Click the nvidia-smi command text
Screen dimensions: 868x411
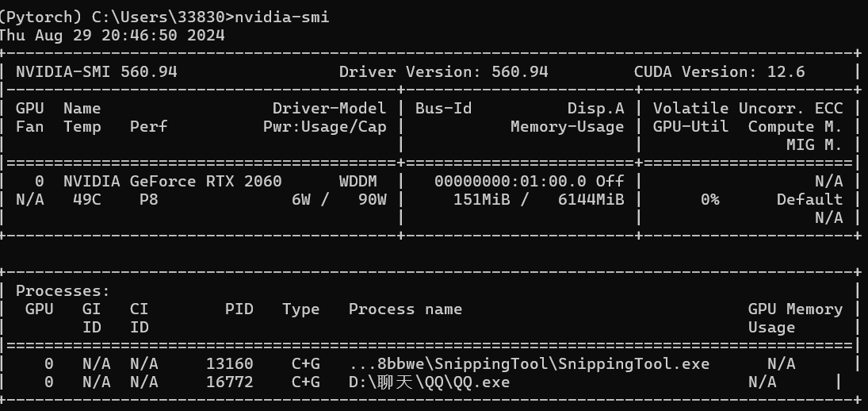point(282,17)
